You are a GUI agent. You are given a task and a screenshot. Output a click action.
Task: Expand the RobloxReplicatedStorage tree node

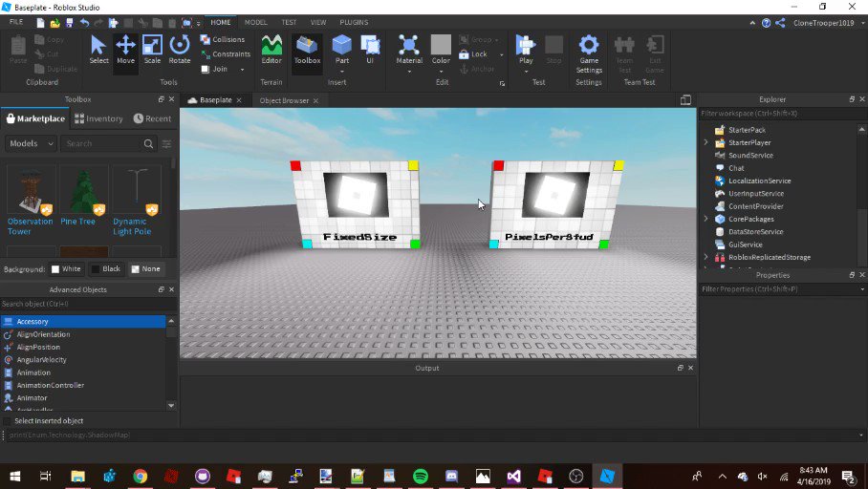[705, 257]
